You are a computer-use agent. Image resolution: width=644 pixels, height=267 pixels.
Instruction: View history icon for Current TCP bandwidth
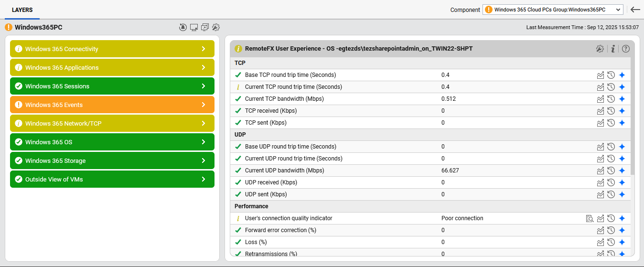pyautogui.click(x=611, y=99)
